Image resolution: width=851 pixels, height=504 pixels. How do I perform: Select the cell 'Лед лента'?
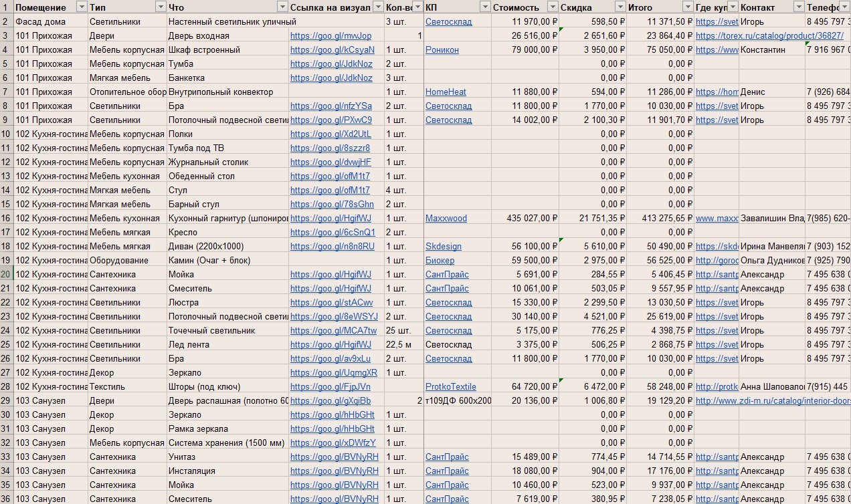point(228,344)
